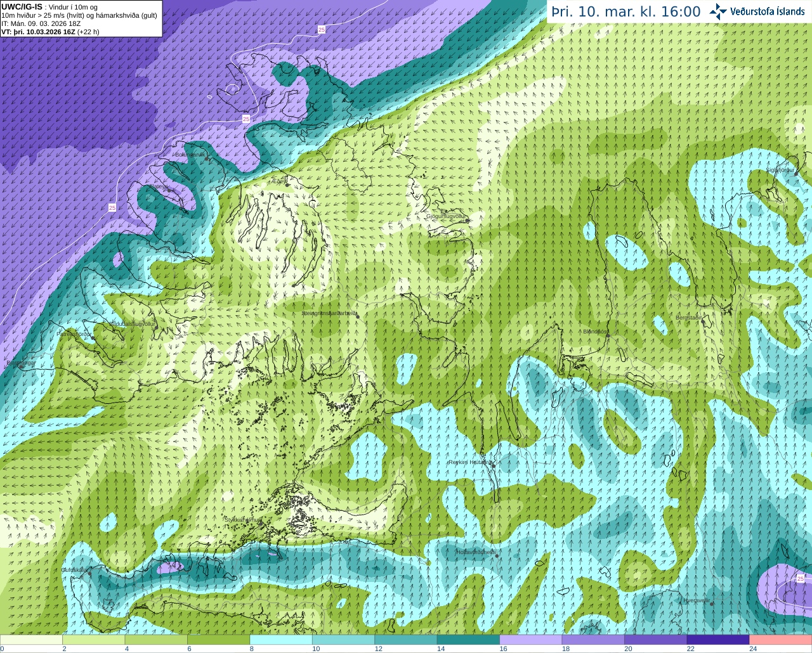Click the Bjargtangar station marker dot
Image resolution: width=812 pixels, height=653 pixels.
[21, 366]
